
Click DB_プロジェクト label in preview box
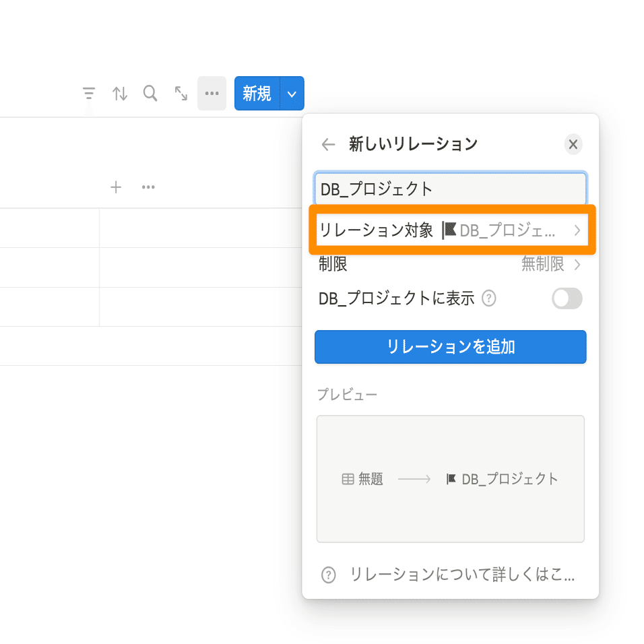[510, 479]
